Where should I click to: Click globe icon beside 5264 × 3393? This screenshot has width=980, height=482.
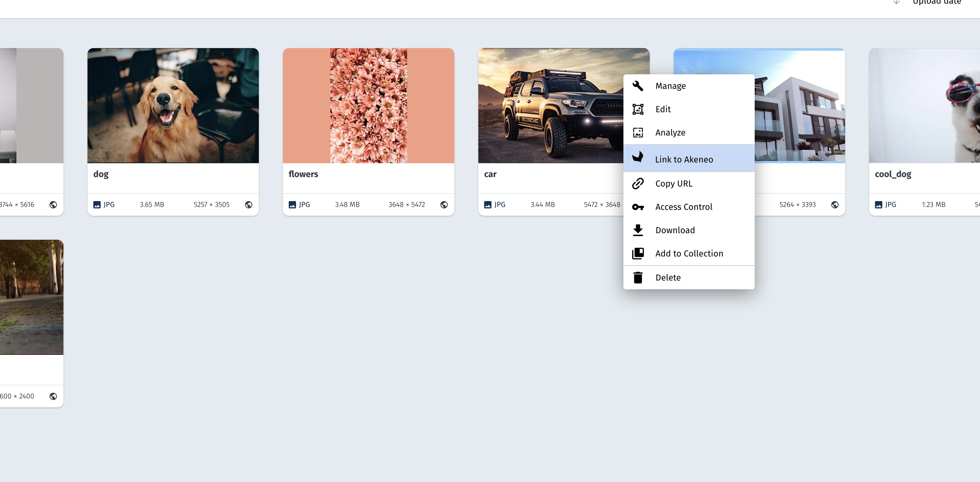835,204
